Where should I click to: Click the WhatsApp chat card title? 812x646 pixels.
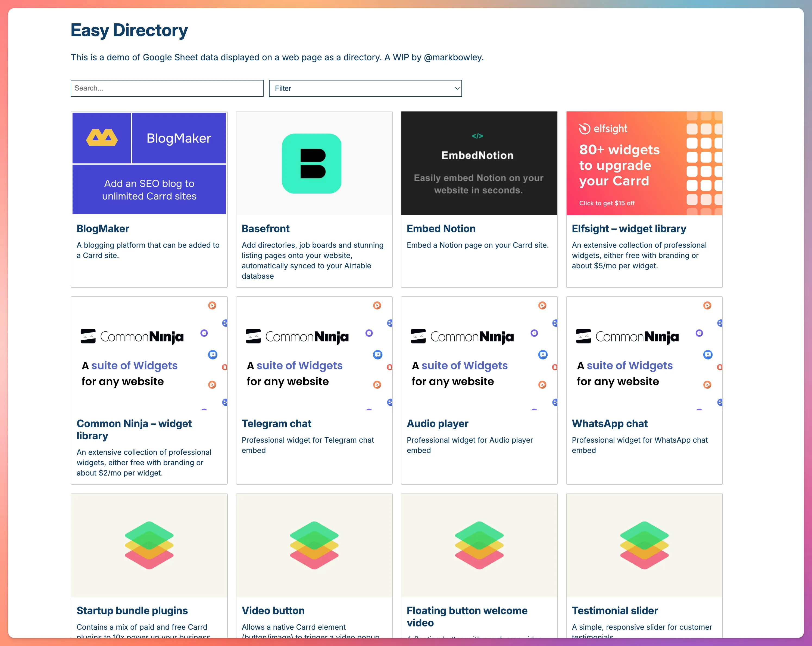pyautogui.click(x=609, y=423)
